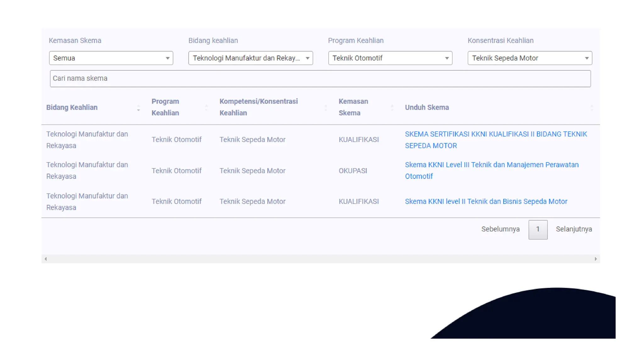The image size is (644, 362).
Task: Go to the Selanjutnya page
Action: pos(574,229)
